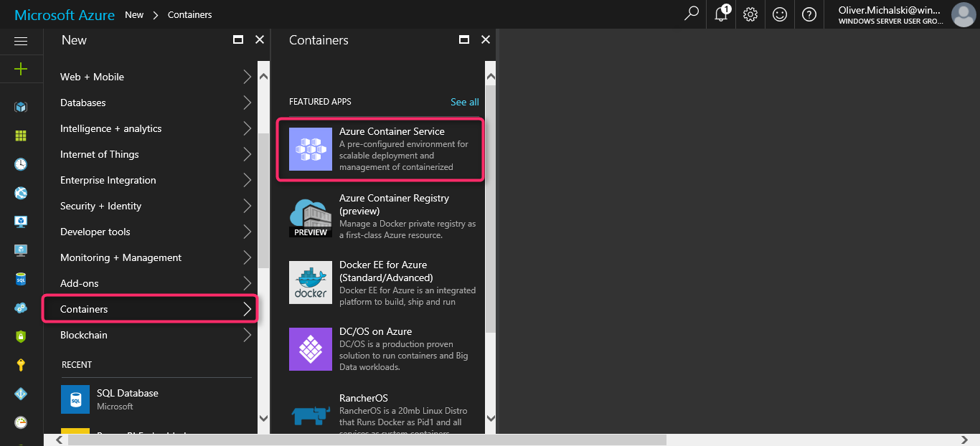
Task: Click the Containers blade scrollbar thumb
Action: click(491, 209)
